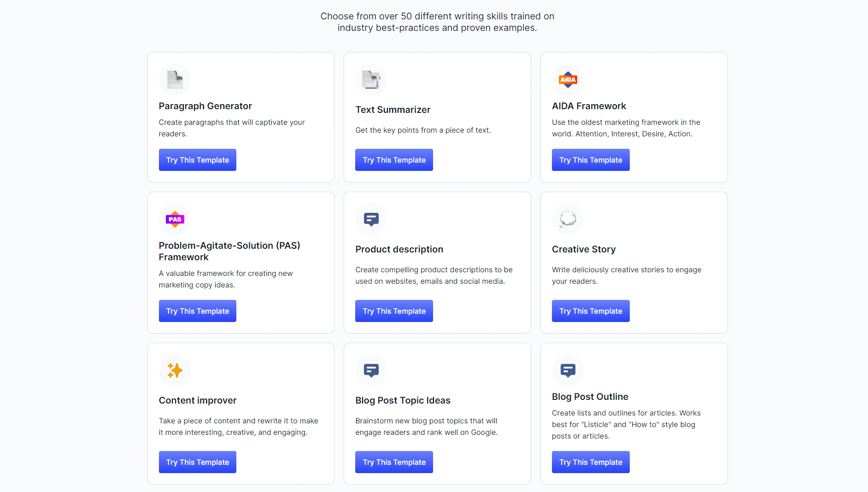
Task: Try the Blog Post Topic Ideas template
Action: click(394, 462)
